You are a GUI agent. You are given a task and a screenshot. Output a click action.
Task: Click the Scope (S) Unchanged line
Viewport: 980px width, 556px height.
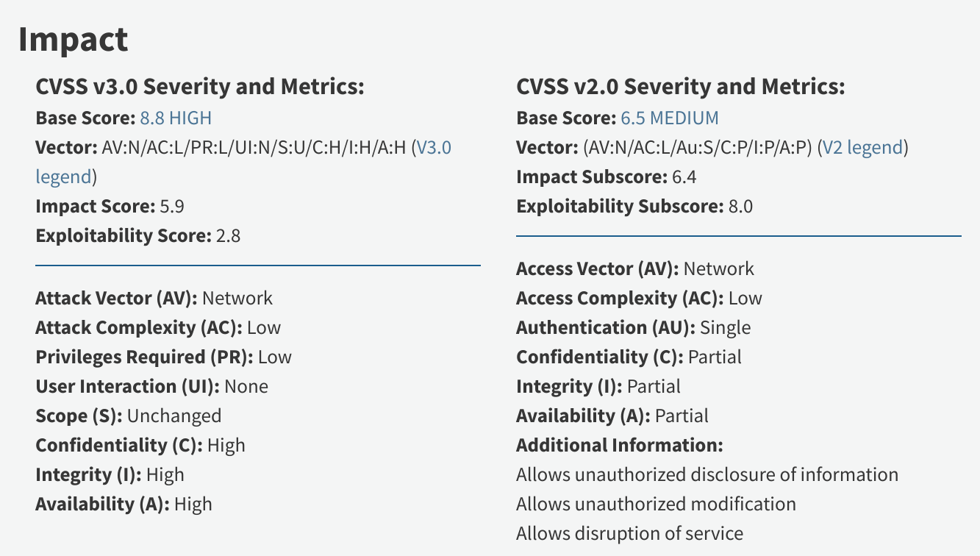(128, 416)
